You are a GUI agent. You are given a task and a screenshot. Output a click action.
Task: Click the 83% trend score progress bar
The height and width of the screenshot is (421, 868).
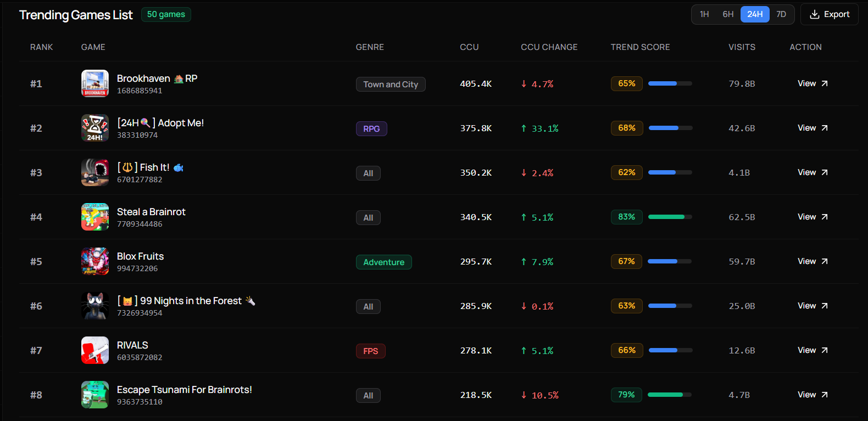point(670,217)
